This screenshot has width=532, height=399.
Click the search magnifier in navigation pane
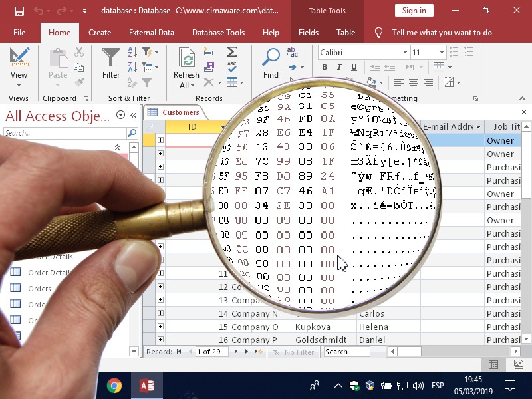coord(132,132)
